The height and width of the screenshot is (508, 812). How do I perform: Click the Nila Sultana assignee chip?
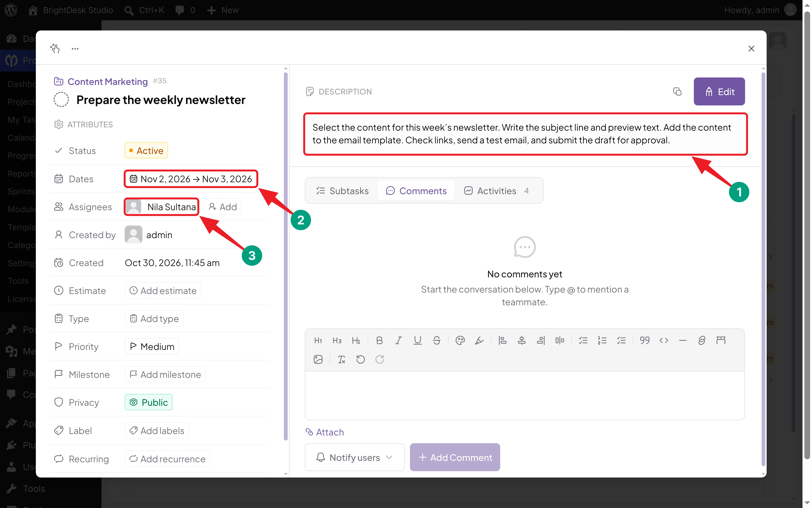[162, 207]
